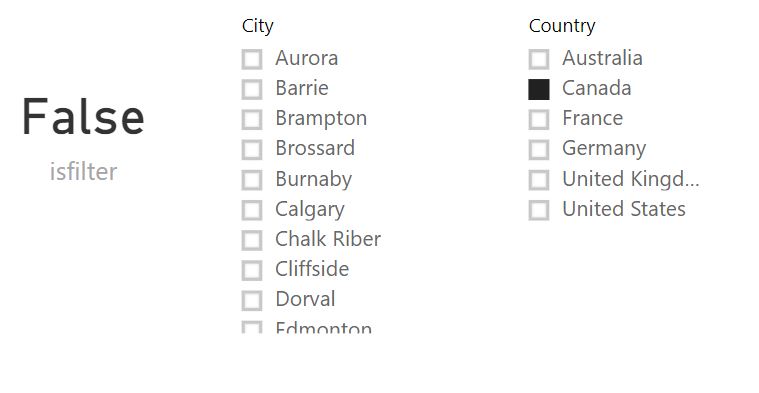Tick the Chalk Riber checkbox
This screenshot has width=759, height=393.
[x=252, y=240]
